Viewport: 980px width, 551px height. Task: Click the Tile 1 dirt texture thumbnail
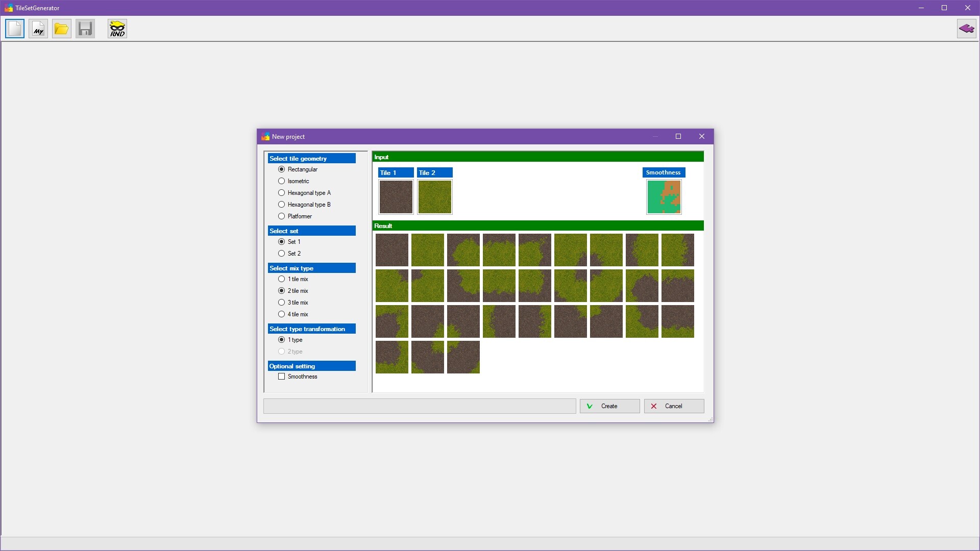click(x=396, y=197)
